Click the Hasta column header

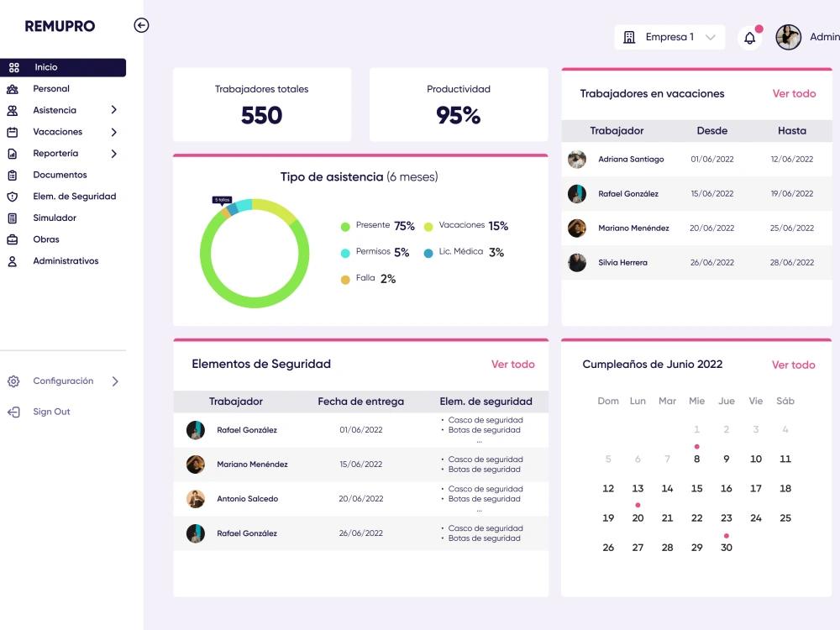(792, 131)
